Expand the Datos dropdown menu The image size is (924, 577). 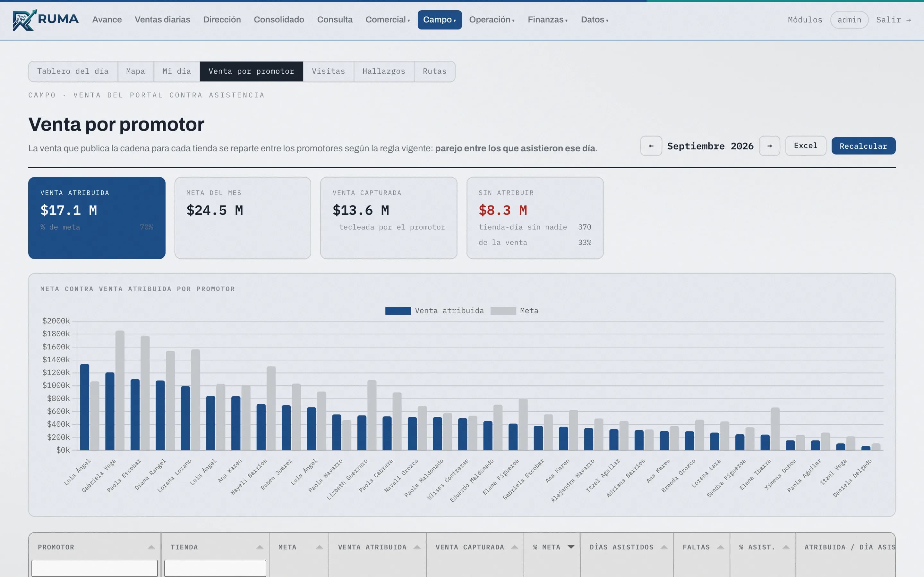pyautogui.click(x=595, y=20)
